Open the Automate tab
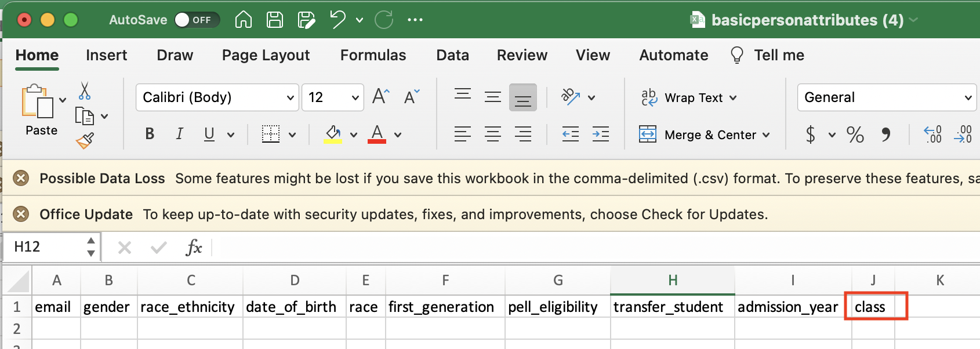 click(x=673, y=55)
